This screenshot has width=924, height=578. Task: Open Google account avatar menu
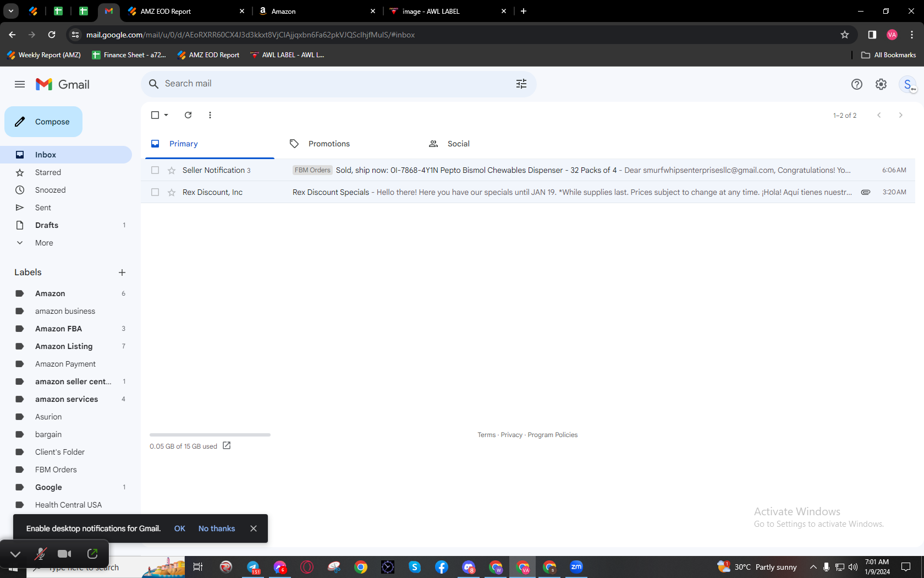[x=908, y=84]
